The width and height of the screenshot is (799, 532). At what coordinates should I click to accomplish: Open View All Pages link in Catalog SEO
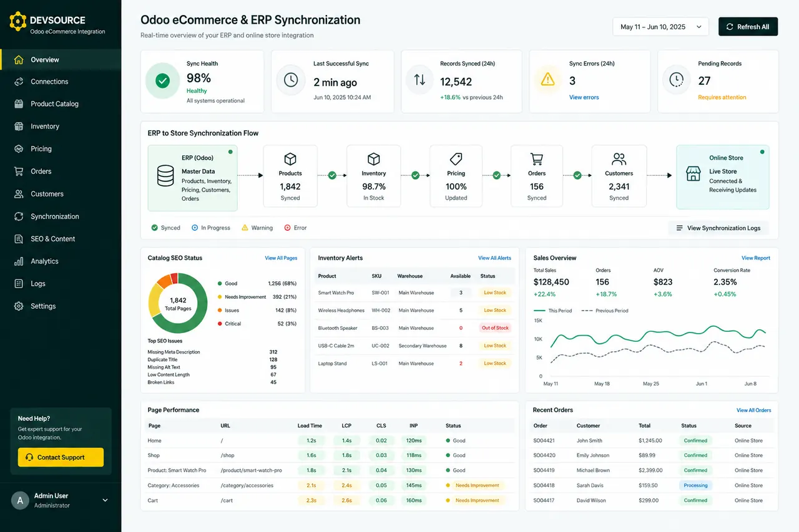[x=281, y=258]
